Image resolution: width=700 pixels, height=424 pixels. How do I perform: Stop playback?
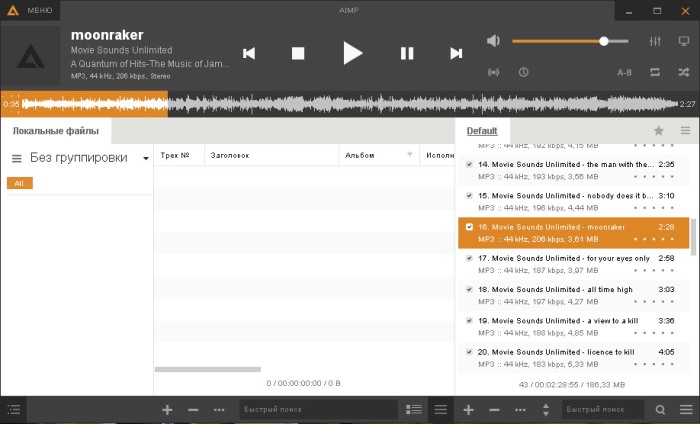coord(298,54)
